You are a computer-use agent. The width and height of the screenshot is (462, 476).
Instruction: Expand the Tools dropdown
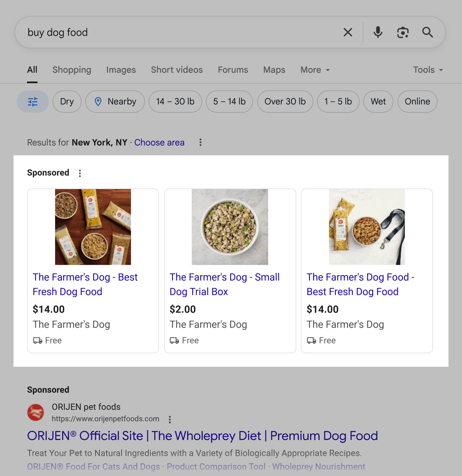click(428, 70)
